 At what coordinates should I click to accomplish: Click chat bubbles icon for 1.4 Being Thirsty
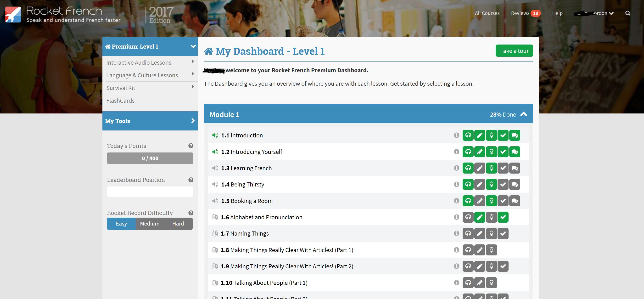515,184
